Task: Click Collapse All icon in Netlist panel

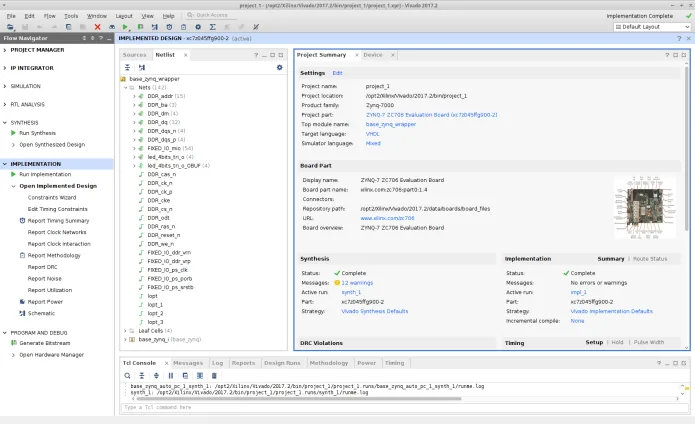Action: click(x=127, y=67)
